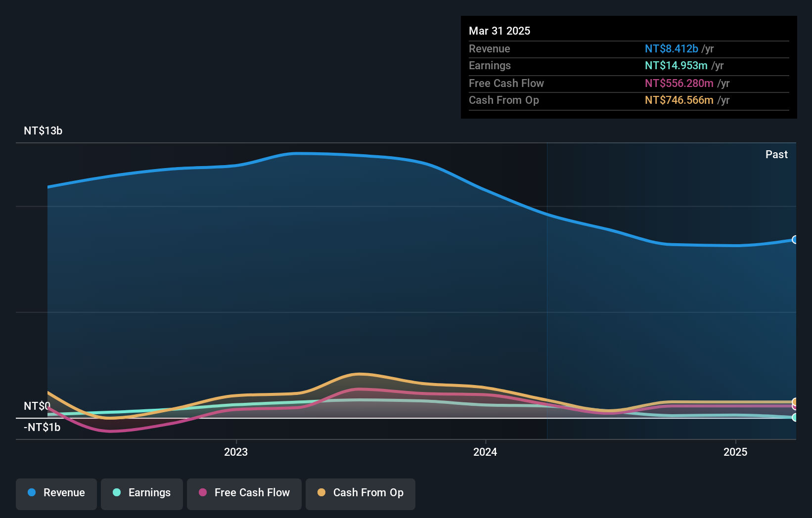Toggle the Earnings legend button
This screenshot has height=518, width=812.
click(142, 494)
